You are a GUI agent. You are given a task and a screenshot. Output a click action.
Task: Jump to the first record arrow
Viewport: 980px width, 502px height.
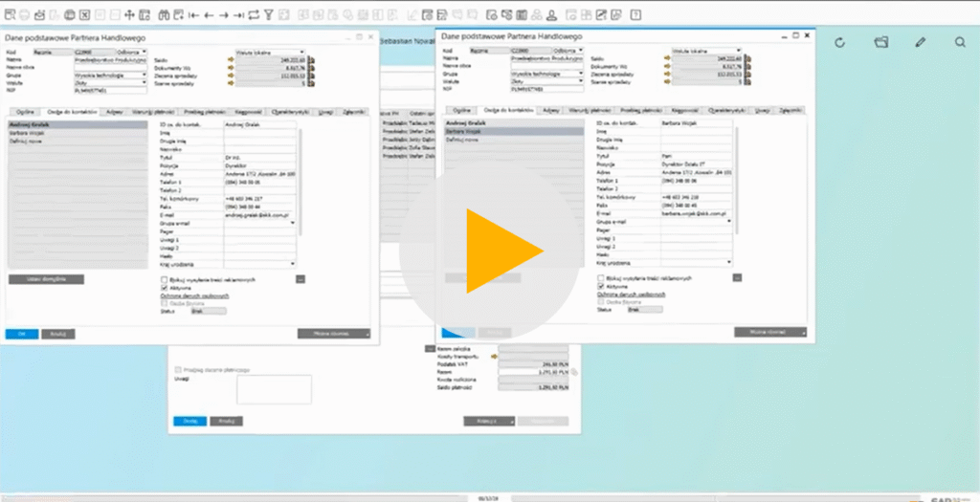tap(192, 14)
